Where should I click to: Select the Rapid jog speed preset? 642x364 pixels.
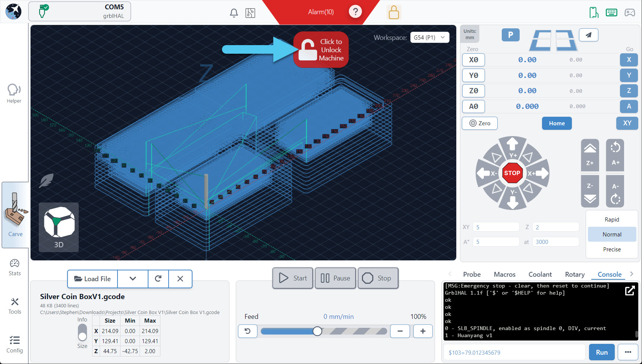tap(612, 220)
